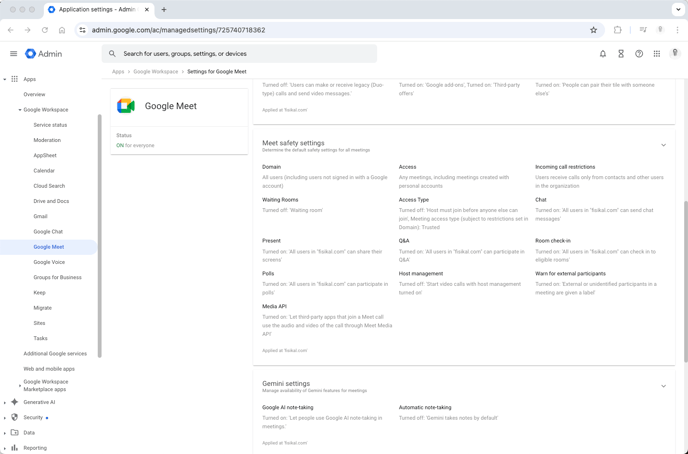Collapse the Gemini settings section
Viewport: 688px width, 454px height.
pos(663,386)
